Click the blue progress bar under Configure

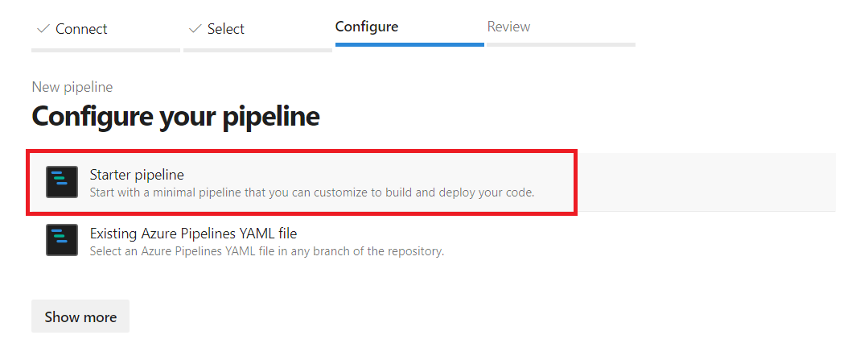point(409,44)
